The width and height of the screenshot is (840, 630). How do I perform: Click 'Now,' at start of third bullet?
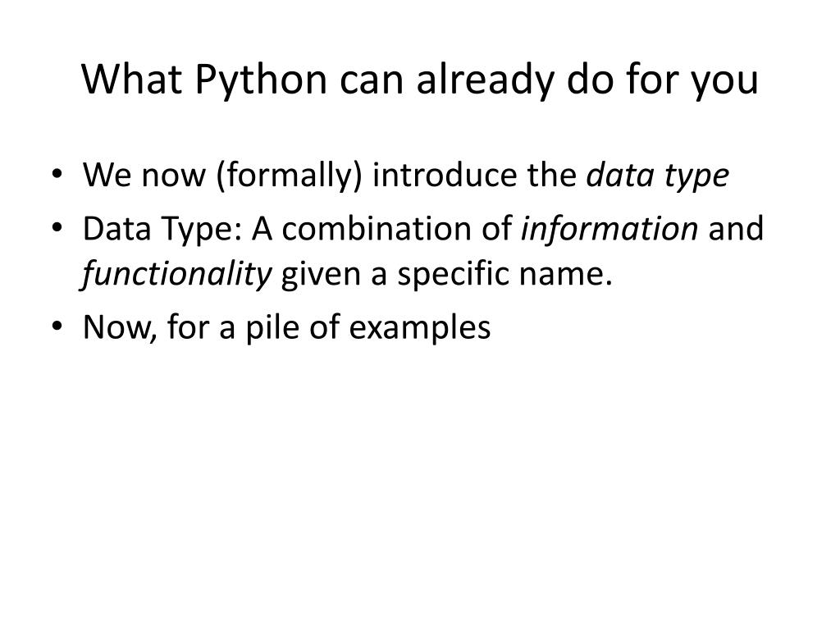tap(120, 327)
